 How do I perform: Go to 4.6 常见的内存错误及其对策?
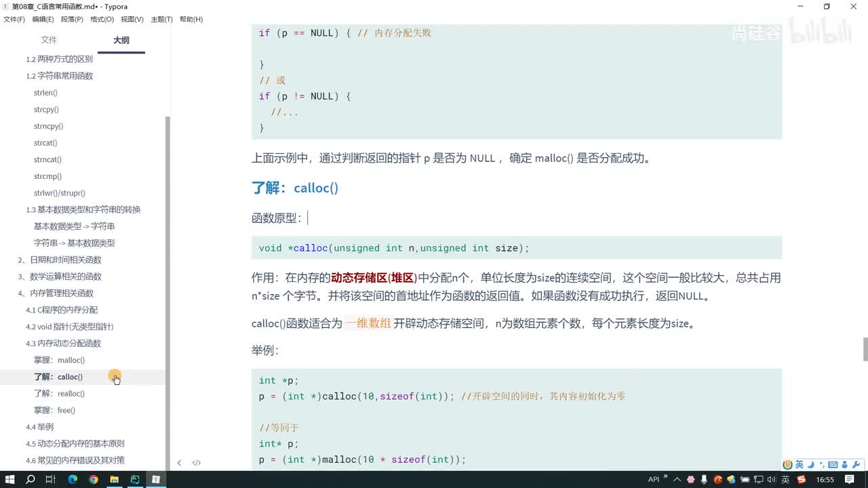[x=75, y=460]
